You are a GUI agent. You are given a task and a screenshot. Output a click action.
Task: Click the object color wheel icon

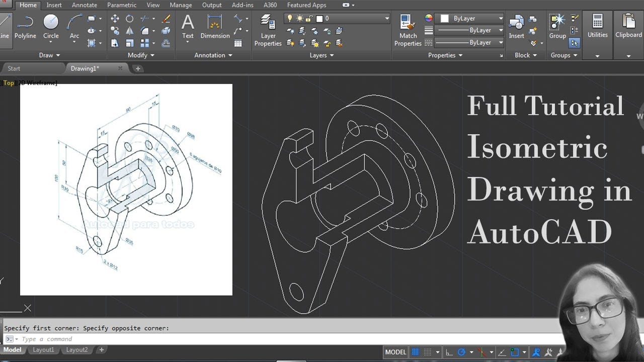(429, 19)
